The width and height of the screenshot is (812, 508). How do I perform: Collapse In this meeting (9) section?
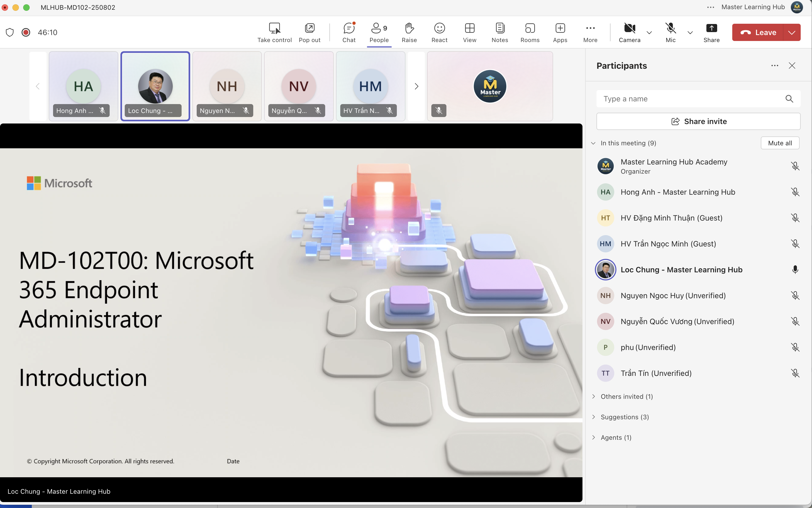point(594,143)
